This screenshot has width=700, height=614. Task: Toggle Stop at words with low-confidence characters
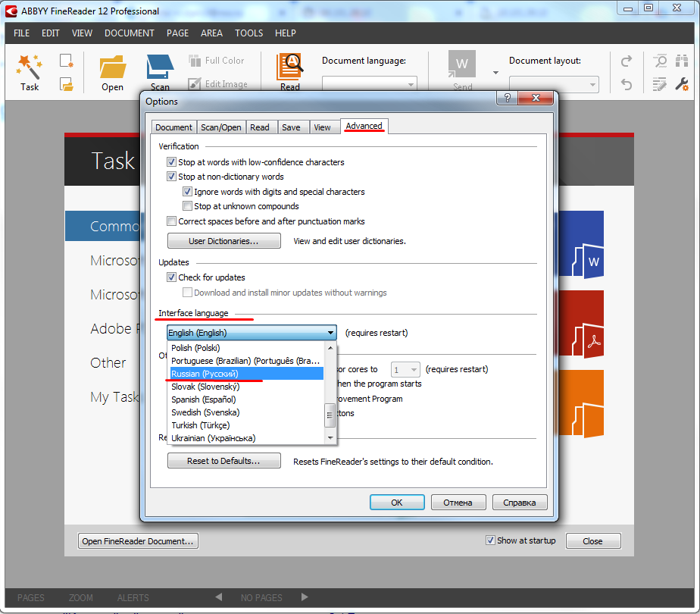(171, 162)
